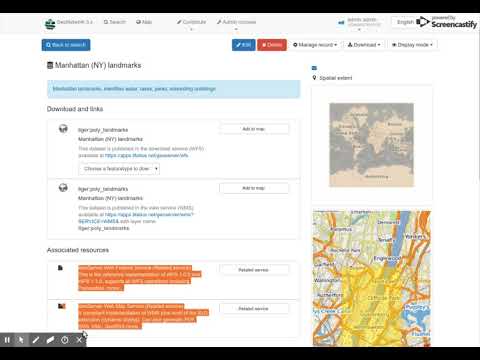The image size is (480, 360).
Task: Click the dataset icon beside Manhattan landmarks title
Action: coord(50,65)
